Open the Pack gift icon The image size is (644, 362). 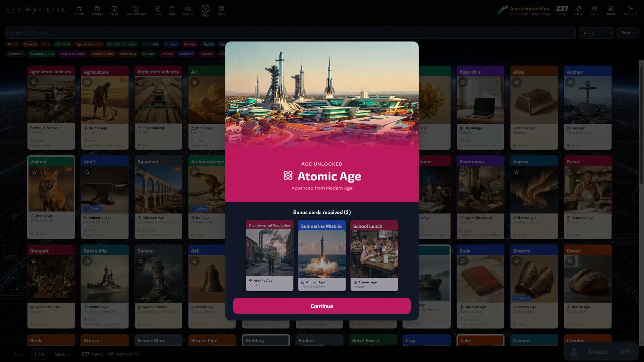pyautogui.click(x=594, y=11)
